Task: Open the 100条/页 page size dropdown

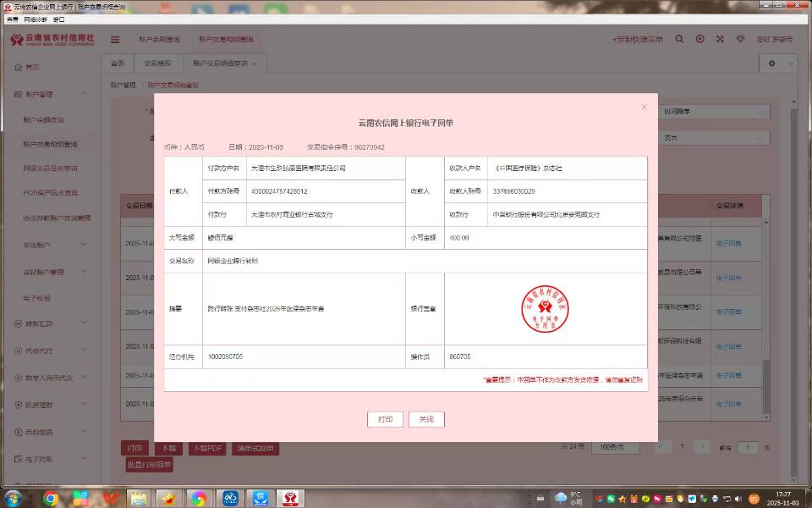Action: pyautogui.click(x=618, y=447)
